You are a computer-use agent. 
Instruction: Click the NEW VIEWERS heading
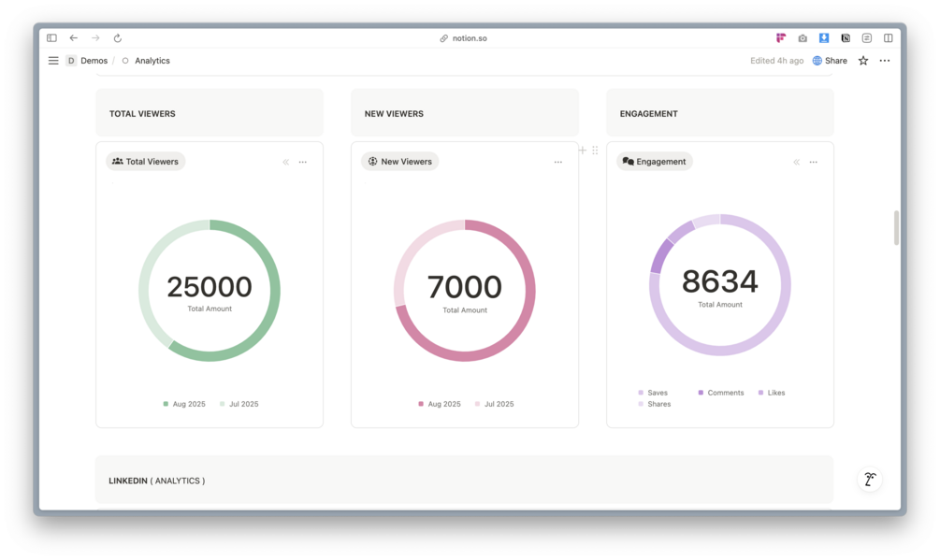pos(394,113)
